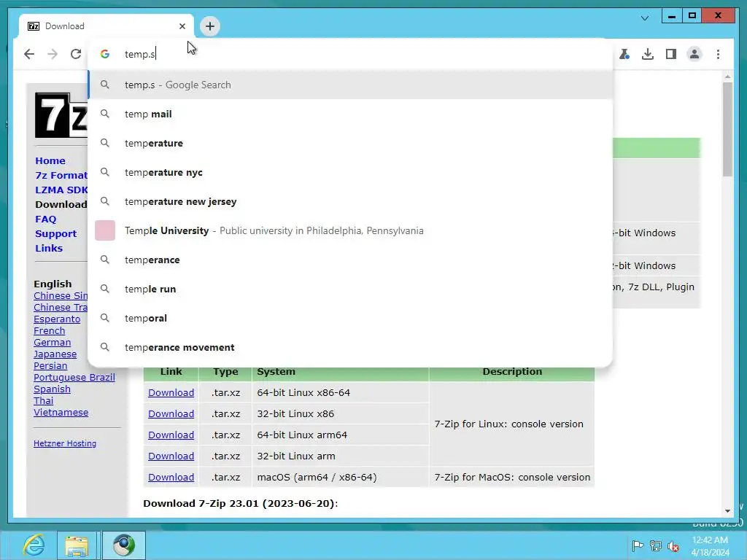Image resolution: width=747 pixels, height=560 pixels.
Task: Click the scrollbar down arrow
Action: click(727, 511)
